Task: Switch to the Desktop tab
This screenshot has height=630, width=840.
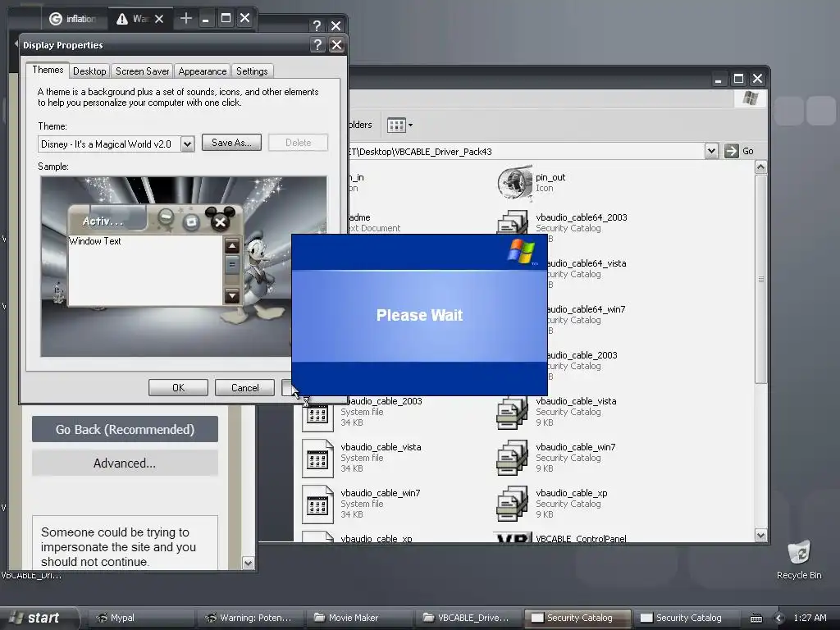Action: [x=89, y=71]
